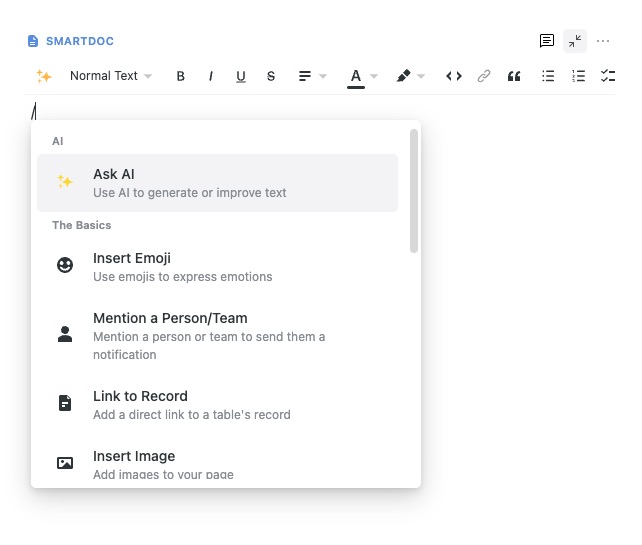
Task: Click the insert link icon
Action: tap(484, 76)
